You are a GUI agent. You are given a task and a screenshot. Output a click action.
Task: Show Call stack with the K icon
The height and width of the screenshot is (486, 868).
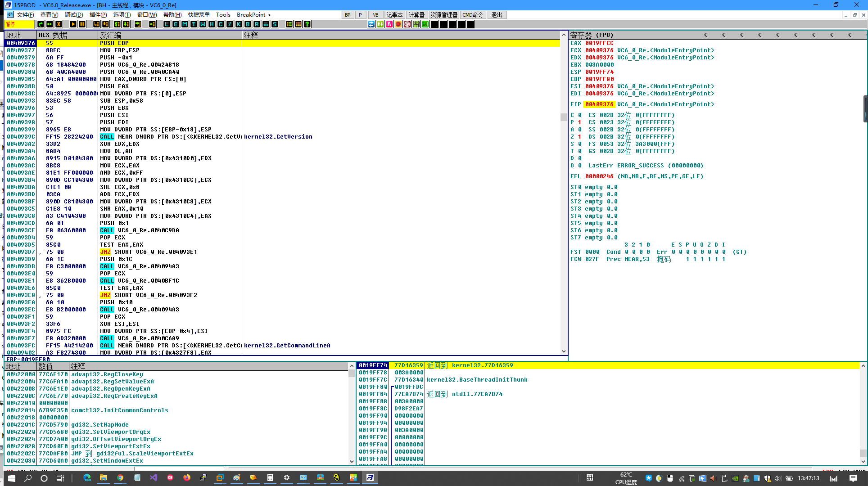pyautogui.click(x=239, y=24)
